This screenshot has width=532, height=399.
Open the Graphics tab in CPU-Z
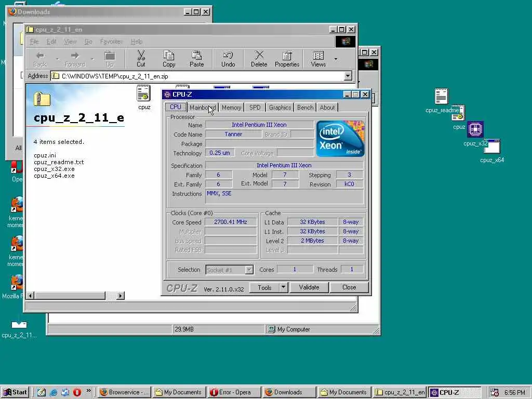[280, 108]
